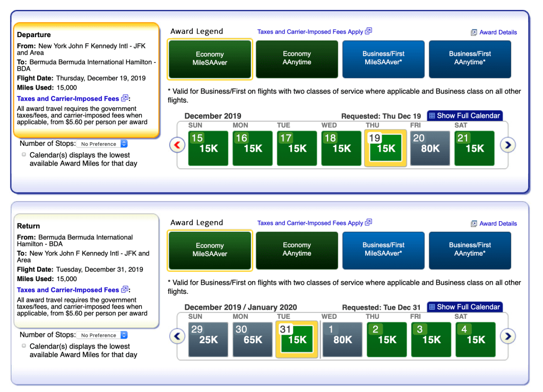Select departure Economy MileSAAver award type

(x=210, y=58)
